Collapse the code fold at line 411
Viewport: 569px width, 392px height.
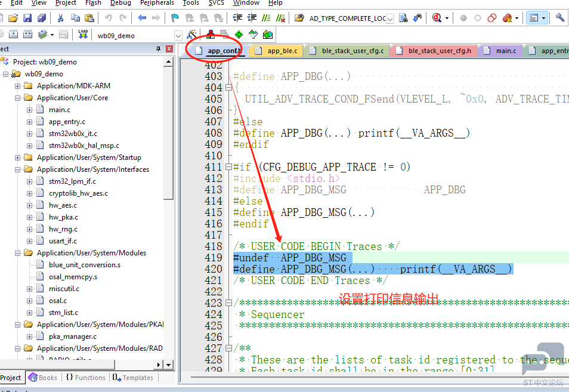[228, 167]
